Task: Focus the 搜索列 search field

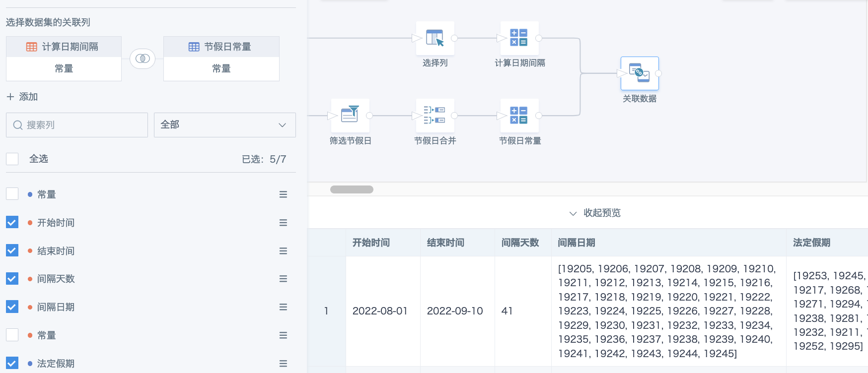Action: (x=77, y=125)
